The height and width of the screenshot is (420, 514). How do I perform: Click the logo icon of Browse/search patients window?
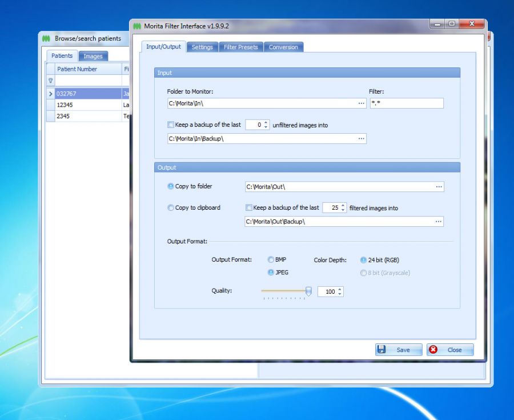click(46, 39)
